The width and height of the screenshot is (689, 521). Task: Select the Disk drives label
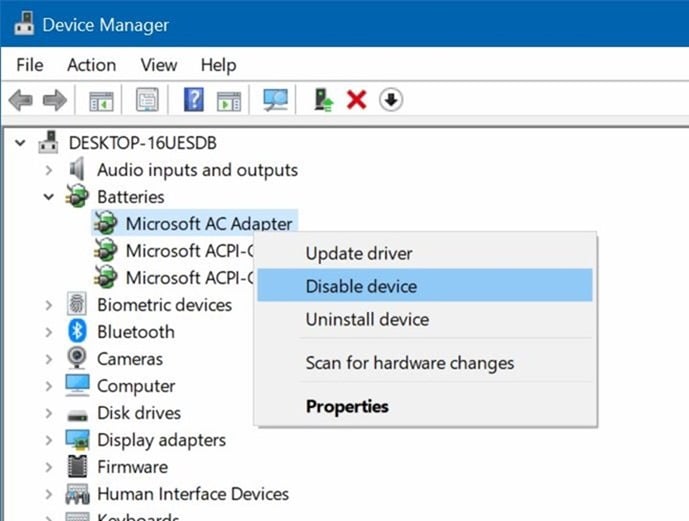(x=139, y=413)
